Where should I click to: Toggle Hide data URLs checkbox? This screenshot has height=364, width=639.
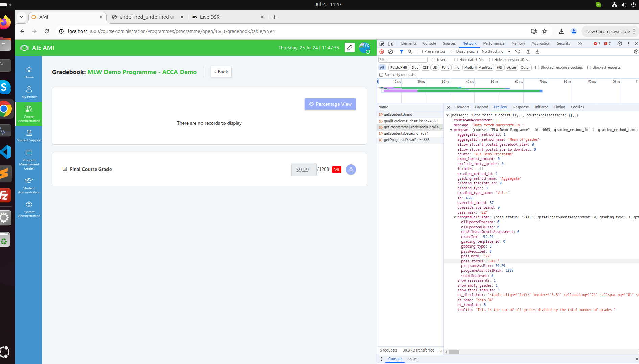click(x=456, y=60)
